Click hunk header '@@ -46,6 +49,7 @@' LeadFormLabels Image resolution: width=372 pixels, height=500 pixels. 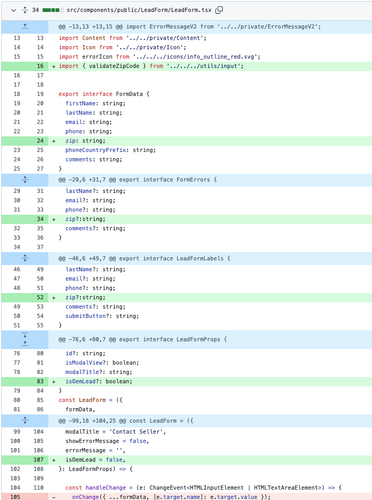click(144, 258)
